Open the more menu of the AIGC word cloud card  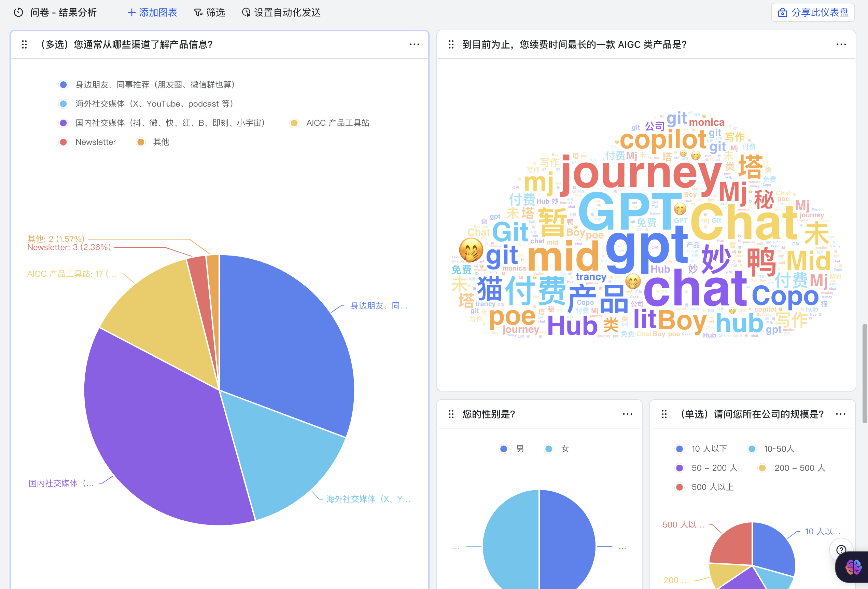[841, 44]
